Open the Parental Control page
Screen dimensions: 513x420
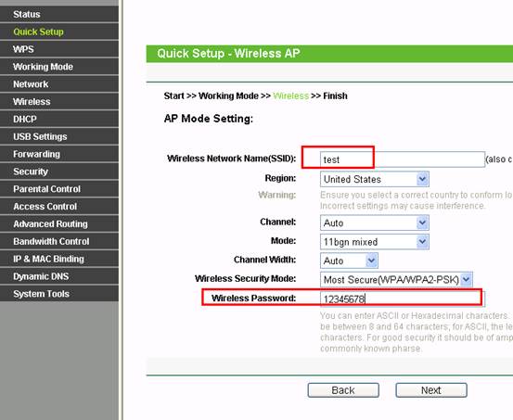click(x=59, y=189)
